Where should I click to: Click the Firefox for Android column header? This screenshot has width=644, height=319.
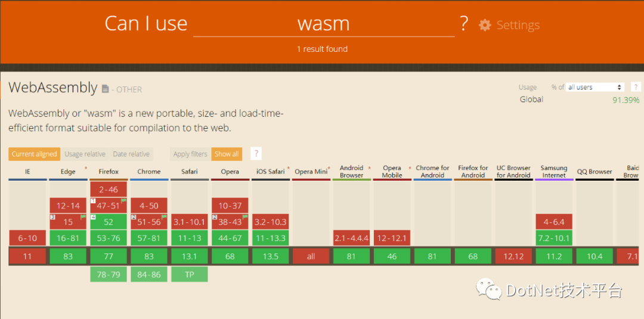(x=473, y=172)
